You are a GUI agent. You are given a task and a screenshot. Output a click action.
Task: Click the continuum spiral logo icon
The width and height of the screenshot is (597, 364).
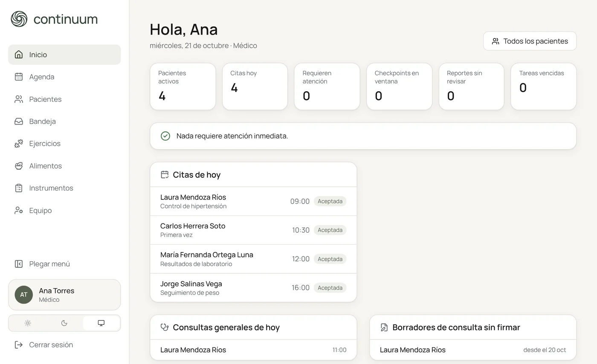[x=19, y=19]
